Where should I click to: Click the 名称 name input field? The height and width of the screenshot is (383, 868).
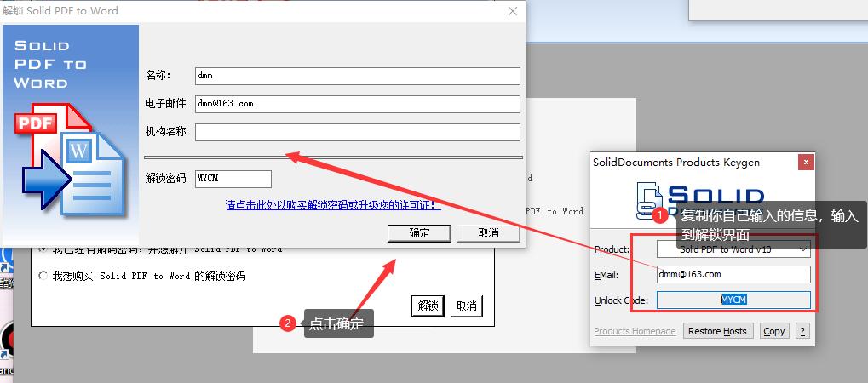[x=358, y=76]
